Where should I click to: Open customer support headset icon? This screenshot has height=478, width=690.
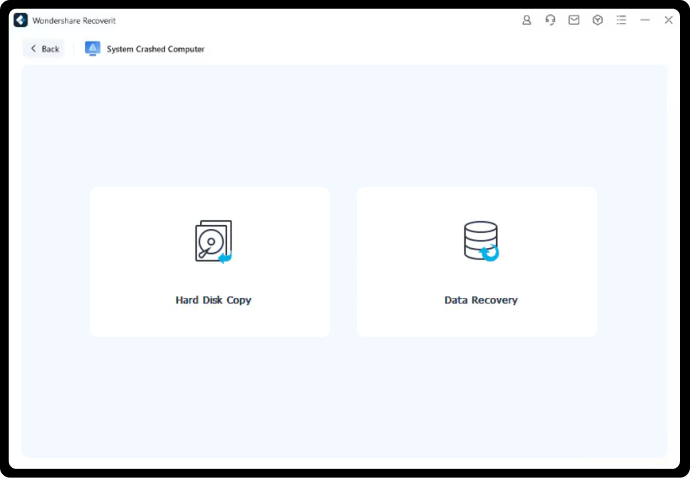[550, 20]
